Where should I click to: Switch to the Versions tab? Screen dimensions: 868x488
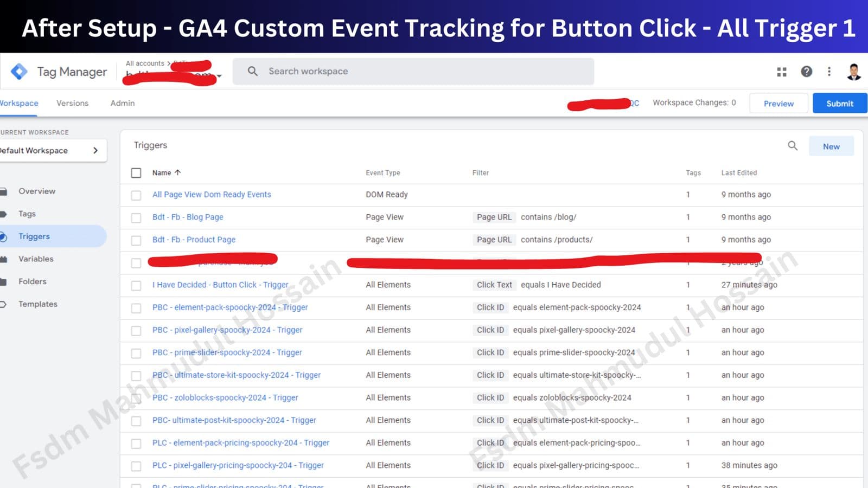(x=72, y=103)
